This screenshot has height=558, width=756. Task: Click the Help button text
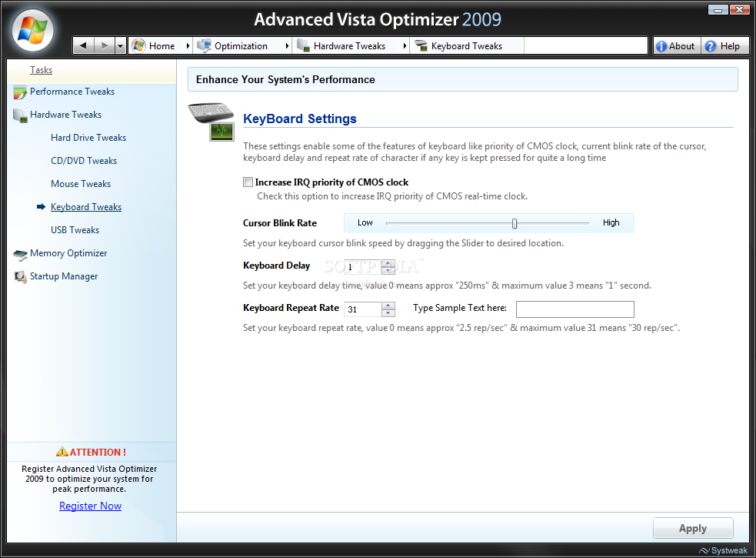pyautogui.click(x=730, y=46)
